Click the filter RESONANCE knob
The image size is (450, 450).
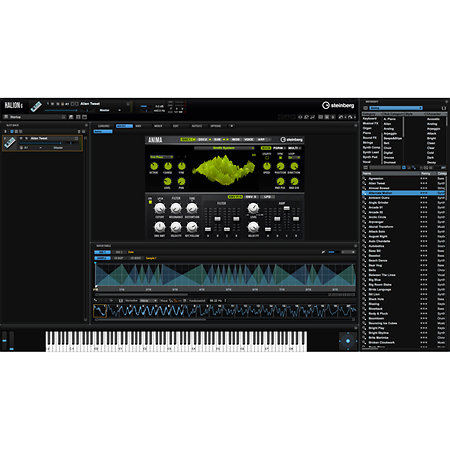(x=176, y=209)
